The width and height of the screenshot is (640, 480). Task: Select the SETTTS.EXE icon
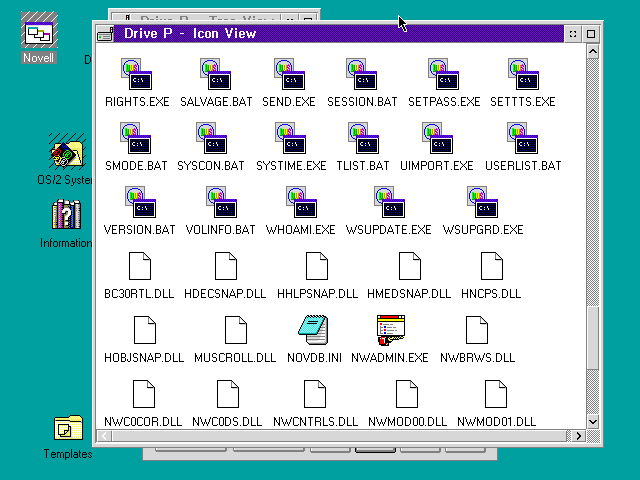pyautogui.click(x=524, y=74)
